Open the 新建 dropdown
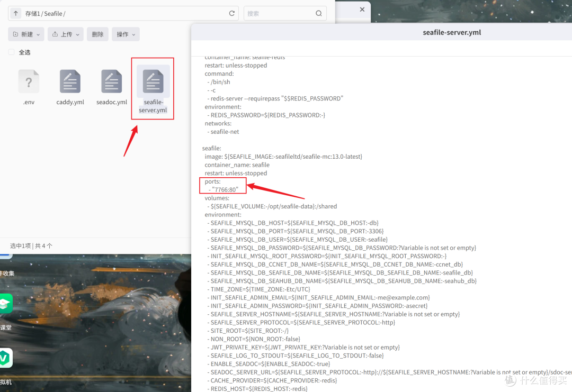Screen dimensions: 572x392 click(x=26, y=34)
